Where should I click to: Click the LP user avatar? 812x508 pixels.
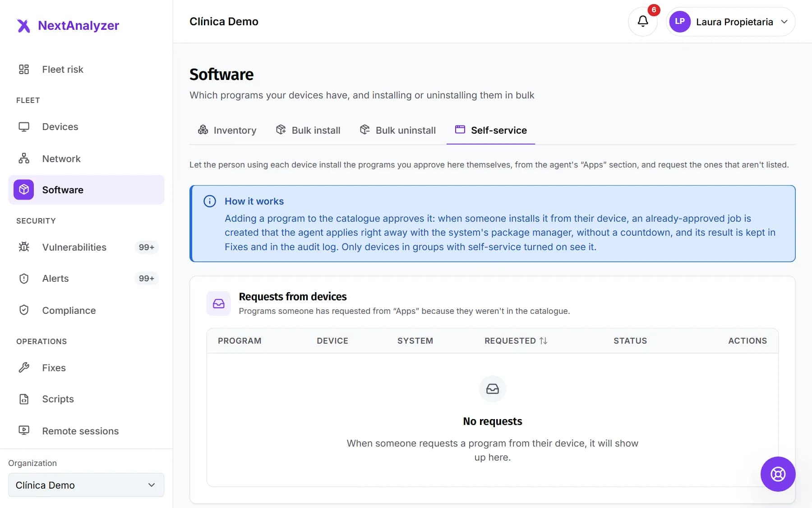[680, 22]
